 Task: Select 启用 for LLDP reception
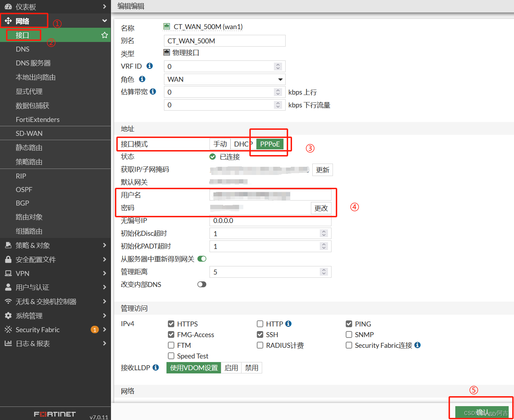[x=231, y=368]
